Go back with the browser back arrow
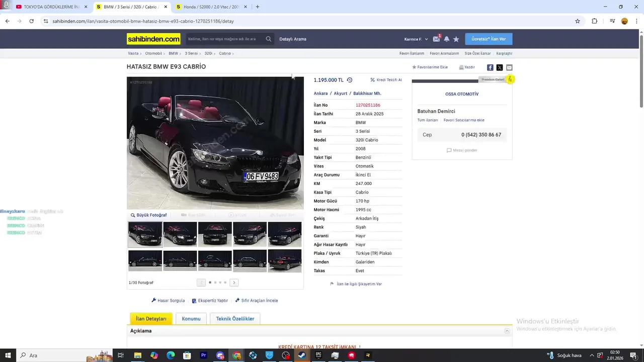The image size is (644, 362). [7, 21]
